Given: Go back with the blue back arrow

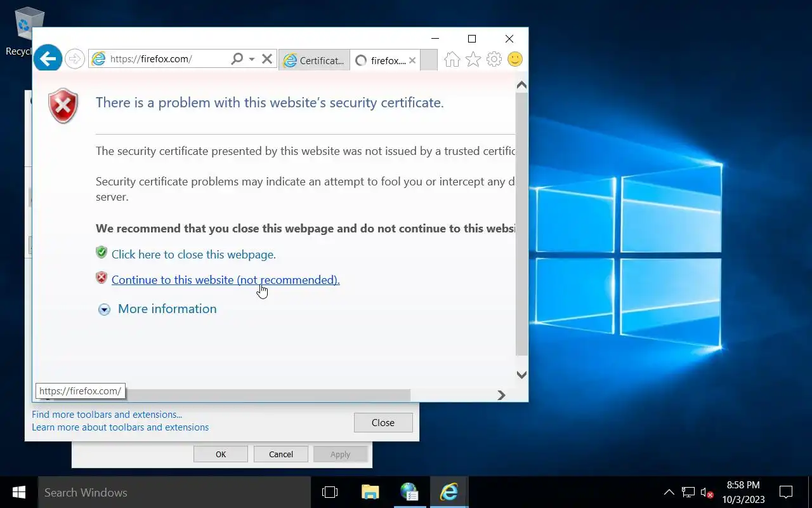Looking at the screenshot, I should [48, 59].
